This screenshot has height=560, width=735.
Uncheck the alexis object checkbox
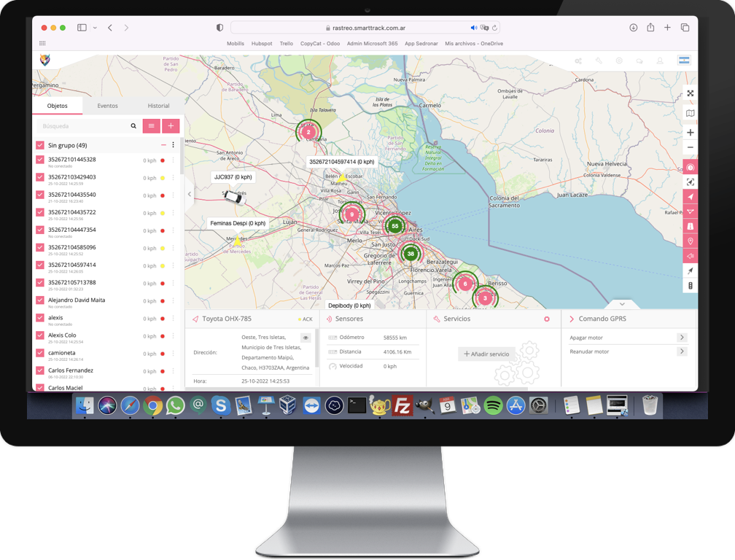(39, 318)
